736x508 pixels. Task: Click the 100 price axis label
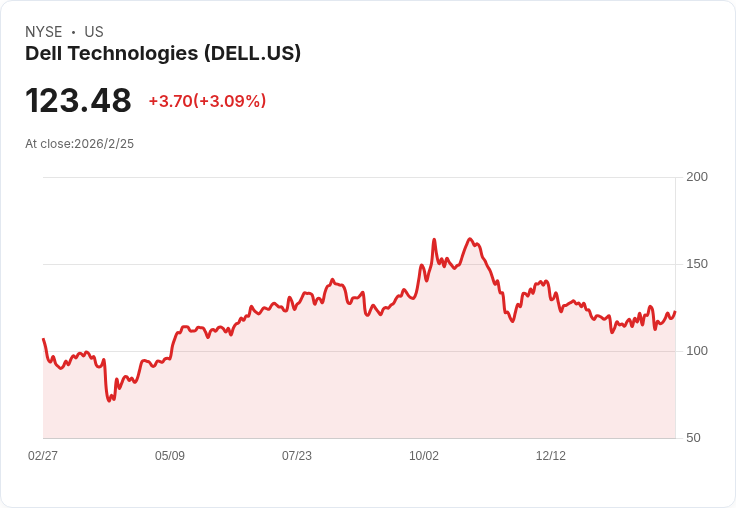point(697,351)
